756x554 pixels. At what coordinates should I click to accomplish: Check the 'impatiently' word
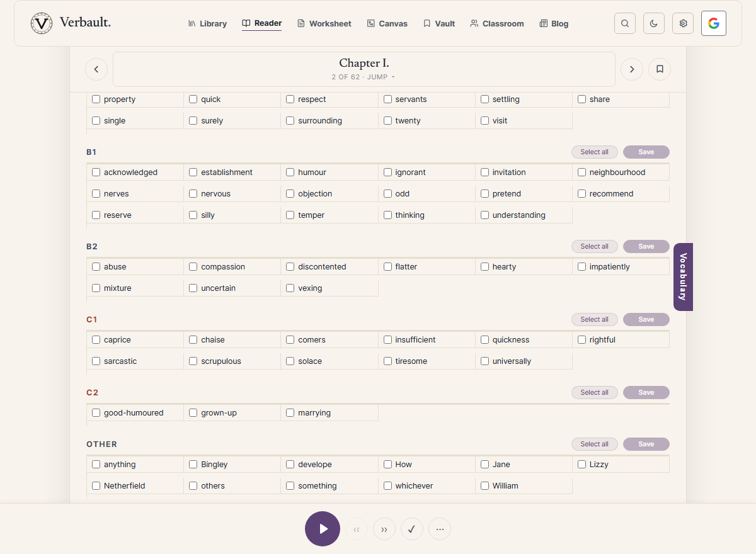[582, 266]
